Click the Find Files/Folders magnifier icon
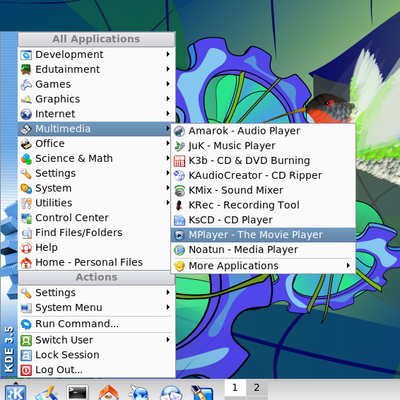The image size is (400, 400). pos(26,233)
